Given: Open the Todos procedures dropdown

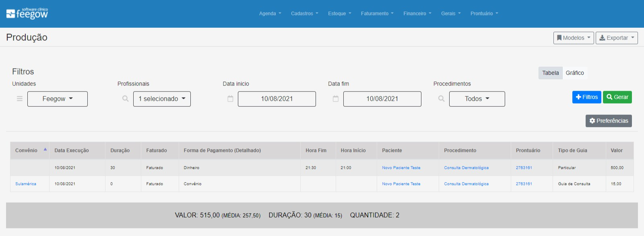Looking at the screenshot, I should click(x=477, y=99).
